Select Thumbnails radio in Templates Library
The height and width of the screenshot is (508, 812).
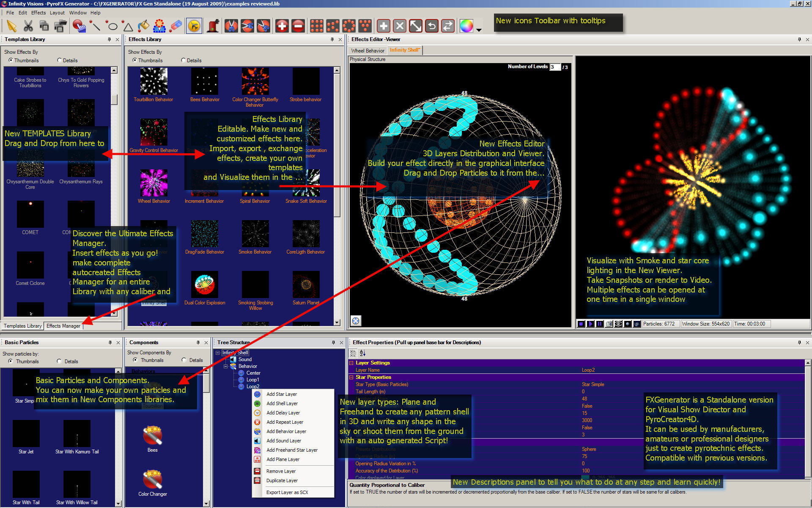11,61
